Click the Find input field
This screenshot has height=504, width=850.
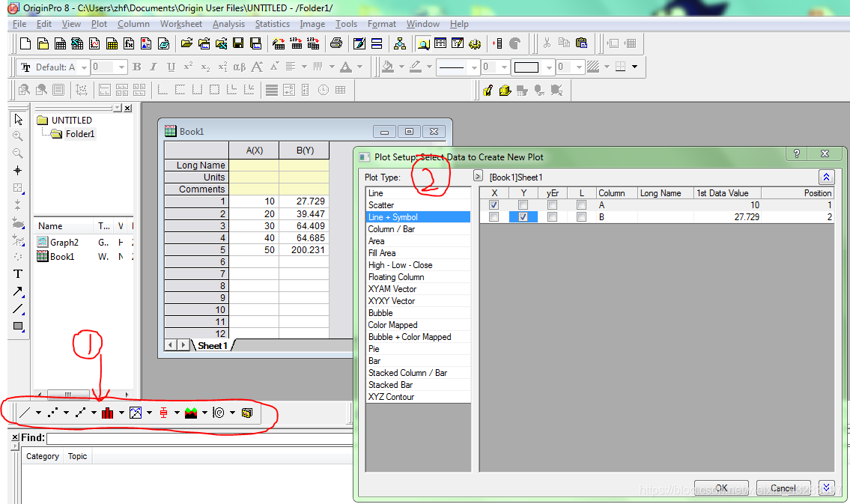(201, 438)
